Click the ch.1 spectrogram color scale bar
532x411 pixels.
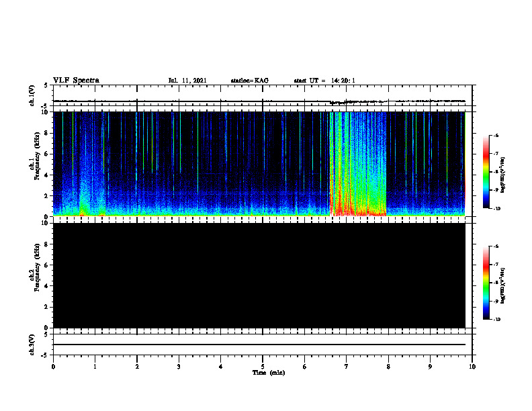pos(486,172)
